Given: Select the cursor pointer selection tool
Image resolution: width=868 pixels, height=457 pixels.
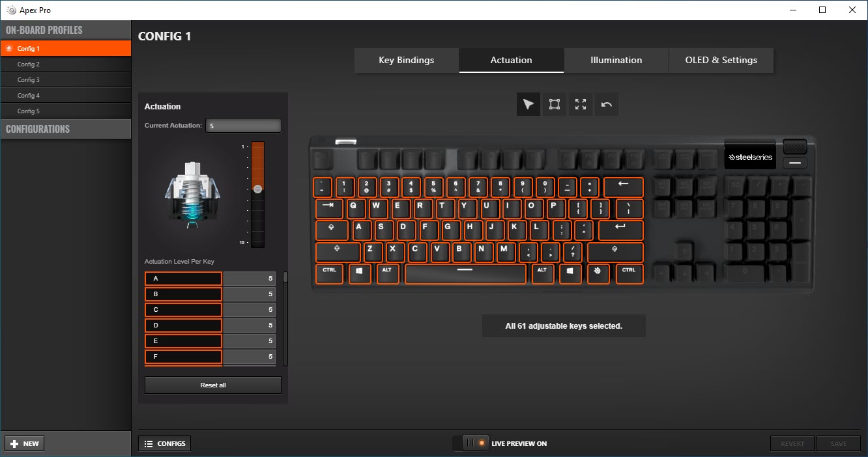Looking at the screenshot, I should click(x=528, y=104).
